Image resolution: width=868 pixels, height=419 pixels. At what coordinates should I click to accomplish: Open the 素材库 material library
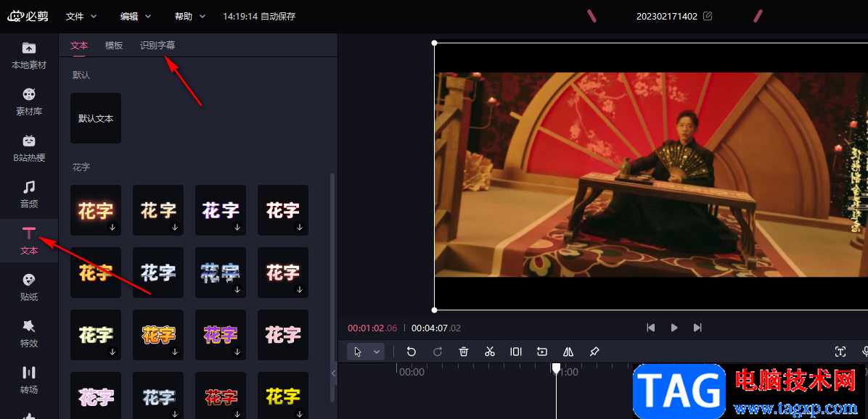coord(29,101)
